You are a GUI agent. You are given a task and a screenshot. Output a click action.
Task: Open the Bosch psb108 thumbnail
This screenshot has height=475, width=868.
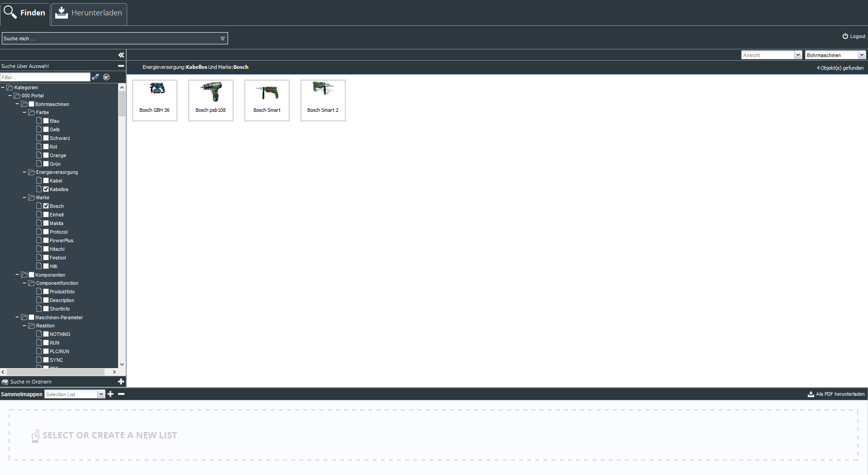pos(211,101)
